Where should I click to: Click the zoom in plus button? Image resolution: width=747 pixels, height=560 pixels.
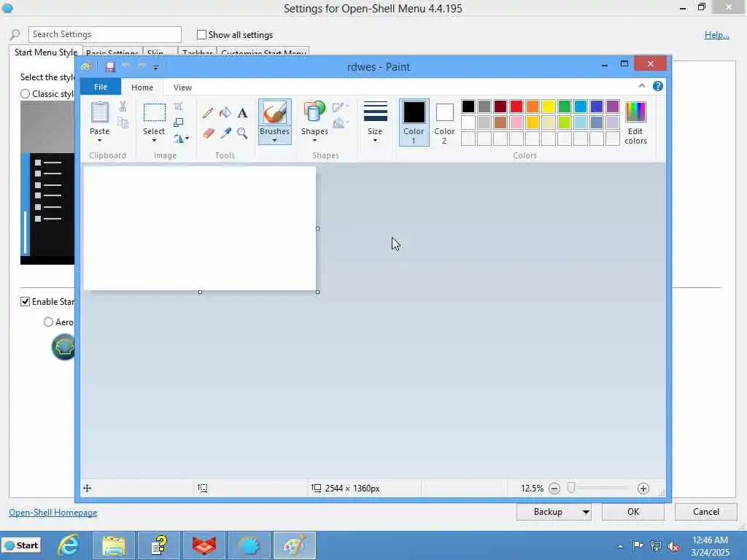tap(643, 489)
